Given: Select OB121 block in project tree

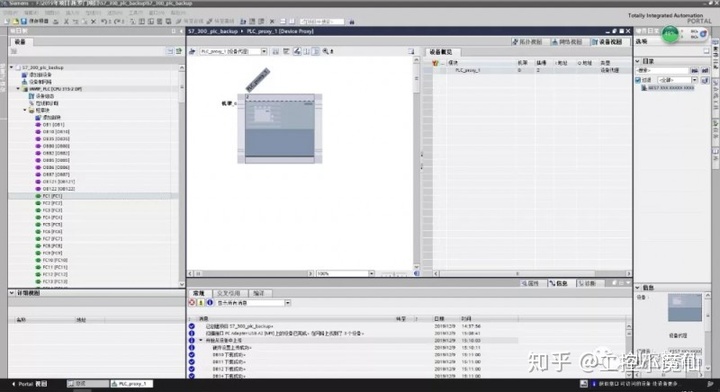Looking at the screenshot, I should [58, 181].
